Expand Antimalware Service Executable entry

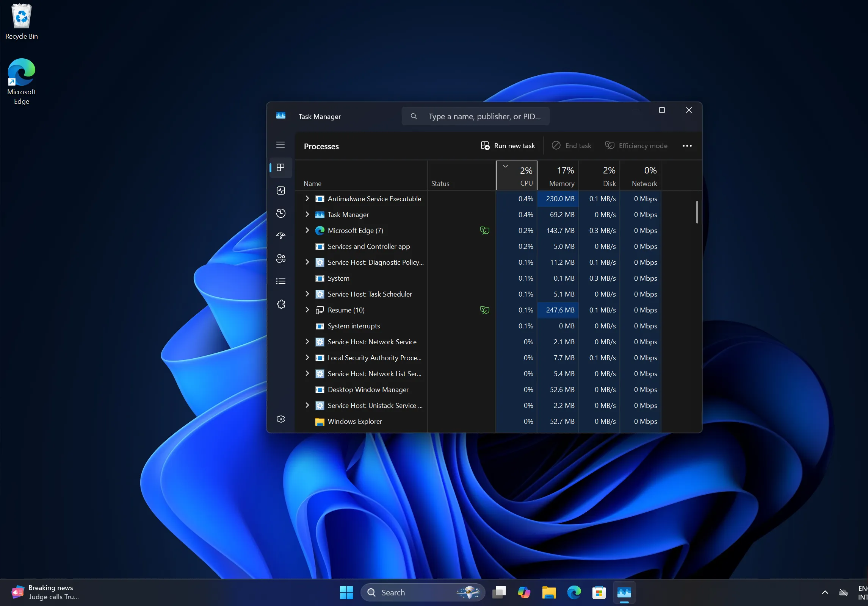(x=307, y=199)
